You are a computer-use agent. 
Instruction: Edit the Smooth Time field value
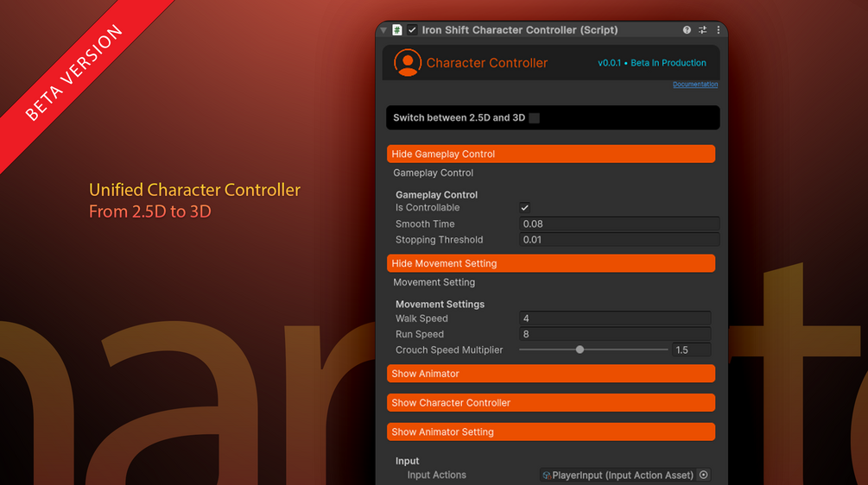point(619,224)
